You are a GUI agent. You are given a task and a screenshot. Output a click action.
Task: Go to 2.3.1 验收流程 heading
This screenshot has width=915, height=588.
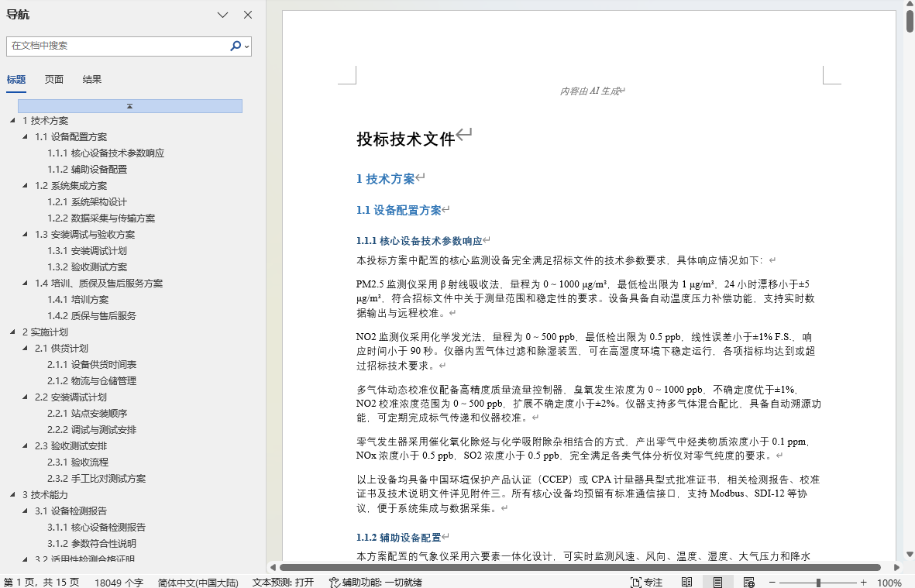[77, 462]
